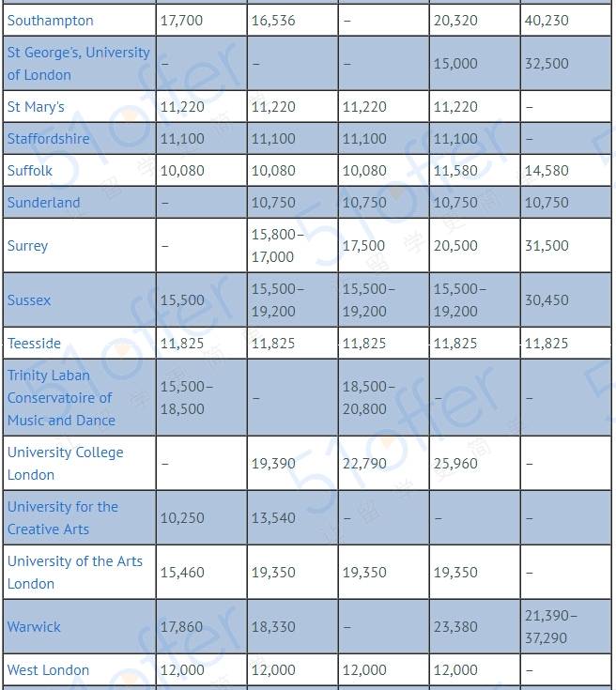Open the St Mary's link
The width and height of the screenshot is (616, 690).
36,106
